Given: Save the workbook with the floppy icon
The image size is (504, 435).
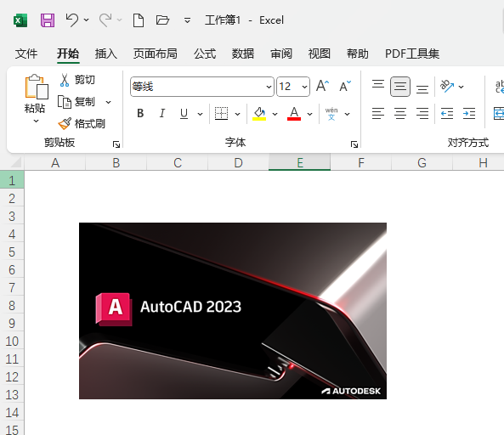Looking at the screenshot, I should coord(48,20).
